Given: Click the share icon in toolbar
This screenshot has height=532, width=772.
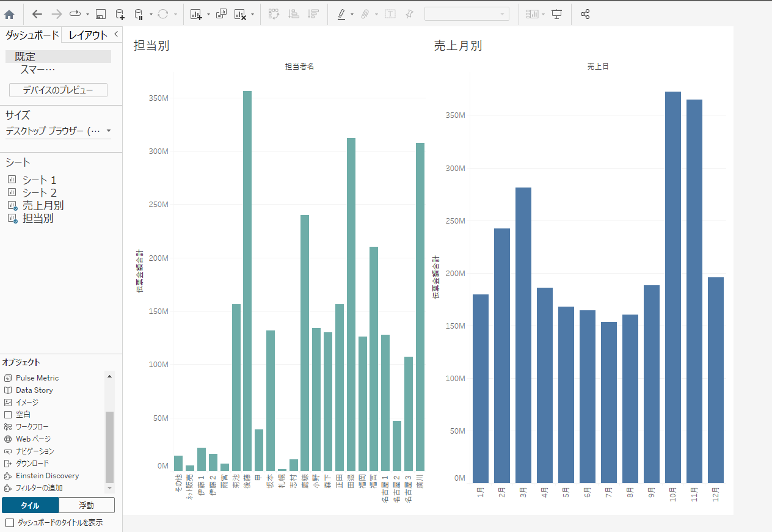Looking at the screenshot, I should tap(585, 14).
